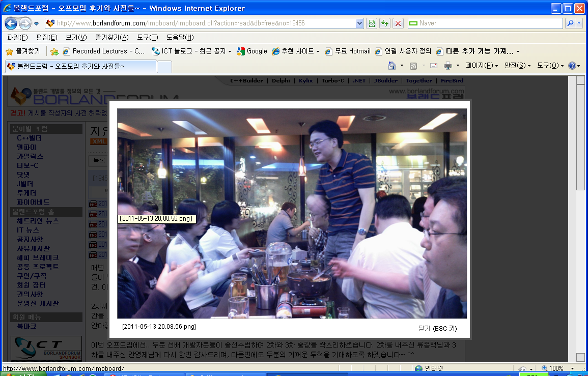Image resolution: width=588 pixels, height=376 pixels.
Task: Click the Compatibility View icon in address bar
Action: [372, 23]
